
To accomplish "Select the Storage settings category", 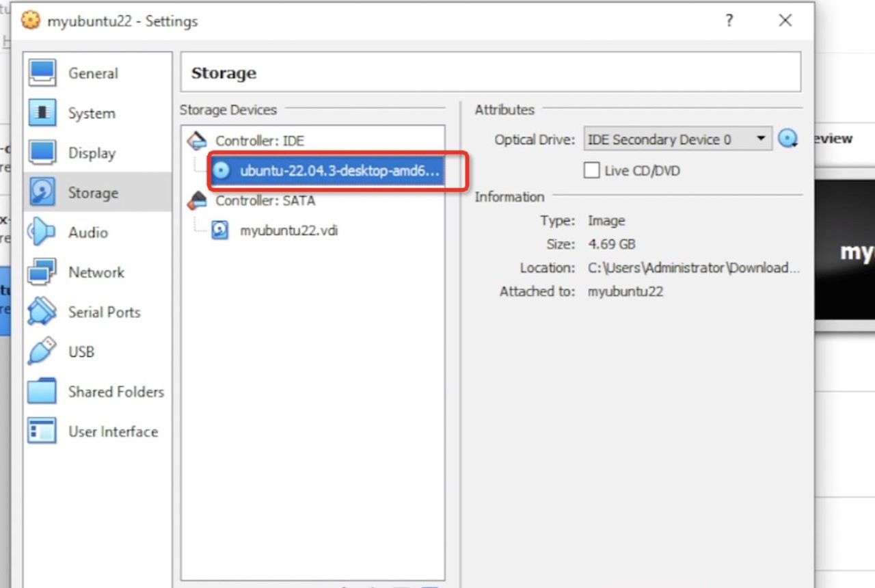I will [x=97, y=193].
